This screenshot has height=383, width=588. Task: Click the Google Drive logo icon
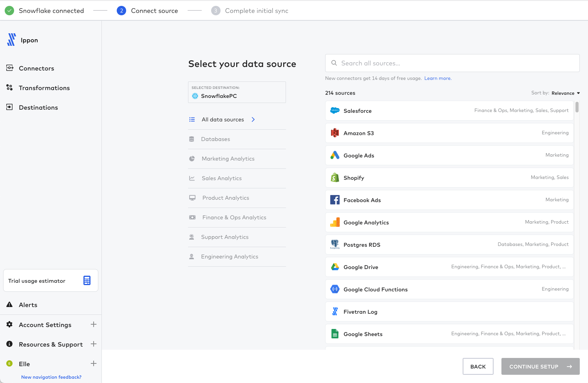pyautogui.click(x=335, y=267)
